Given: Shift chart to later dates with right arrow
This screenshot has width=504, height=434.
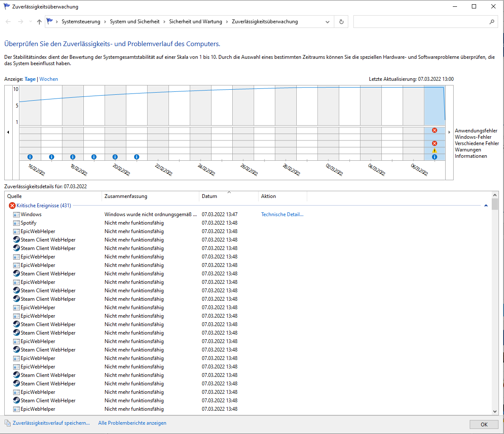Looking at the screenshot, I should tap(449, 132).
